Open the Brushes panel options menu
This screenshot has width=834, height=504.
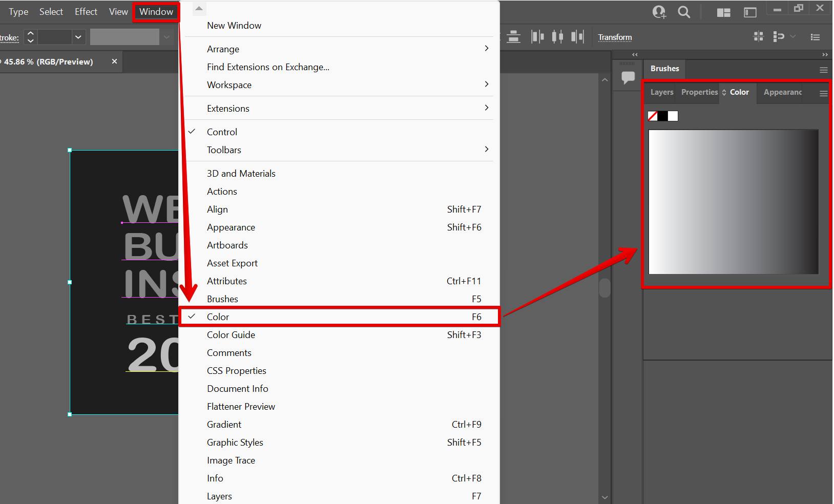pyautogui.click(x=823, y=70)
